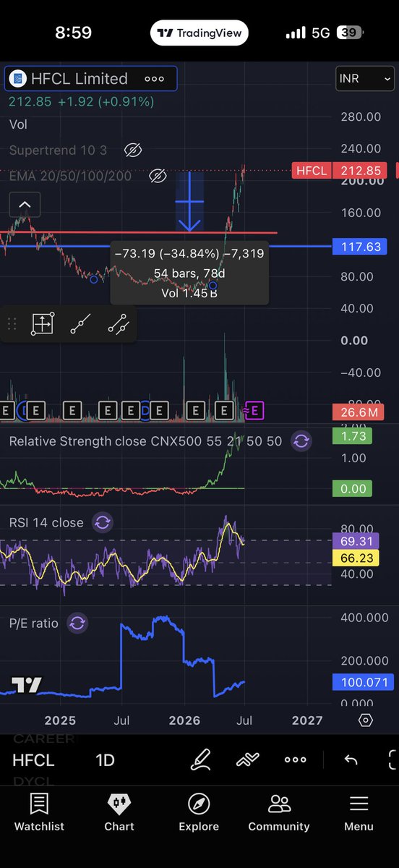
Task: Switch to the Chart tab
Action: (119, 812)
